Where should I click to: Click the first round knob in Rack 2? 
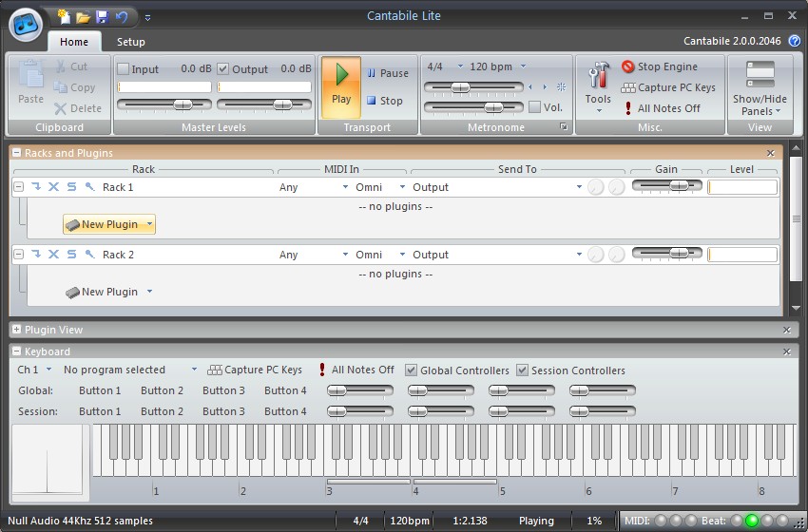(596, 255)
